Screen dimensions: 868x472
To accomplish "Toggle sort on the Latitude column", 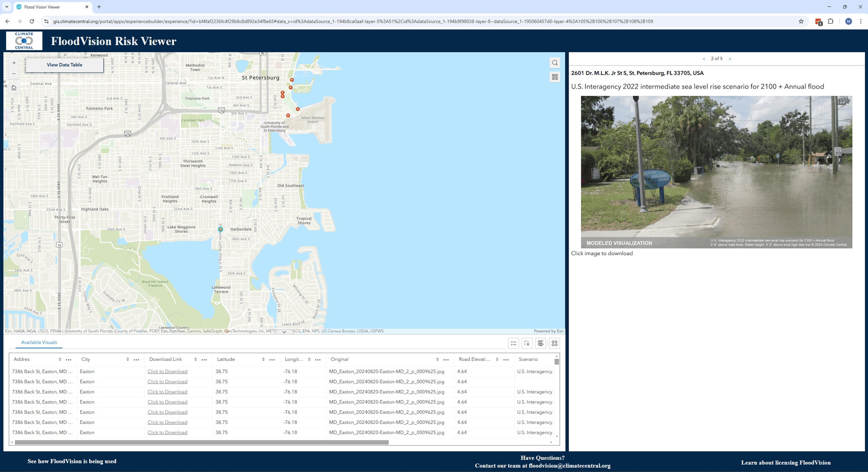I will pyautogui.click(x=263, y=359).
